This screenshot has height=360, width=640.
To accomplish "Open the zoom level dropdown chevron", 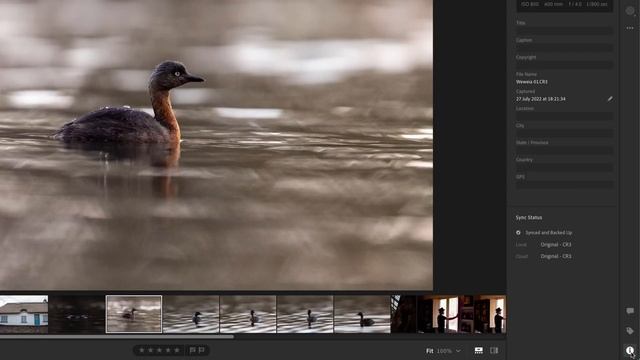I will (458, 351).
